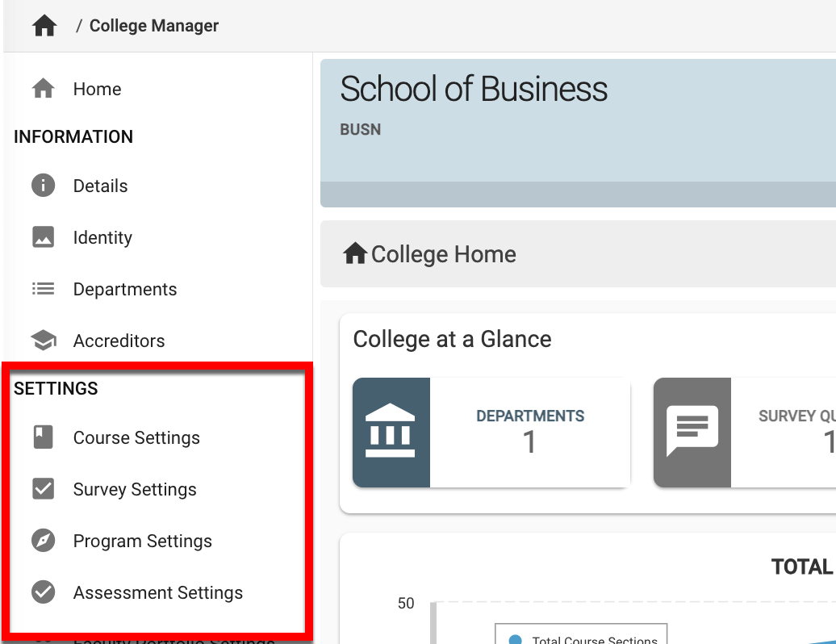The height and width of the screenshot is (644, 836).
Task: Open Home in the sidebar menu
Action: pyautogui.click(x=97, y=89)
